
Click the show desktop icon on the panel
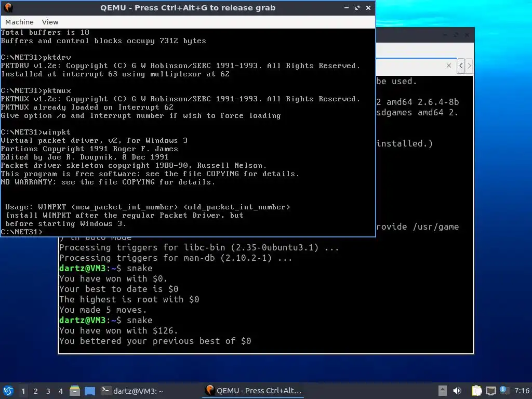tap(90, 391)
